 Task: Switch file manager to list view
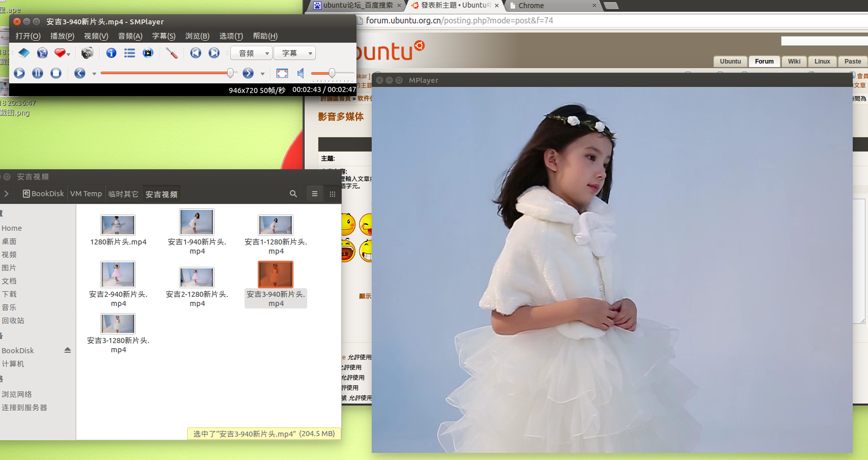point(315,194)
